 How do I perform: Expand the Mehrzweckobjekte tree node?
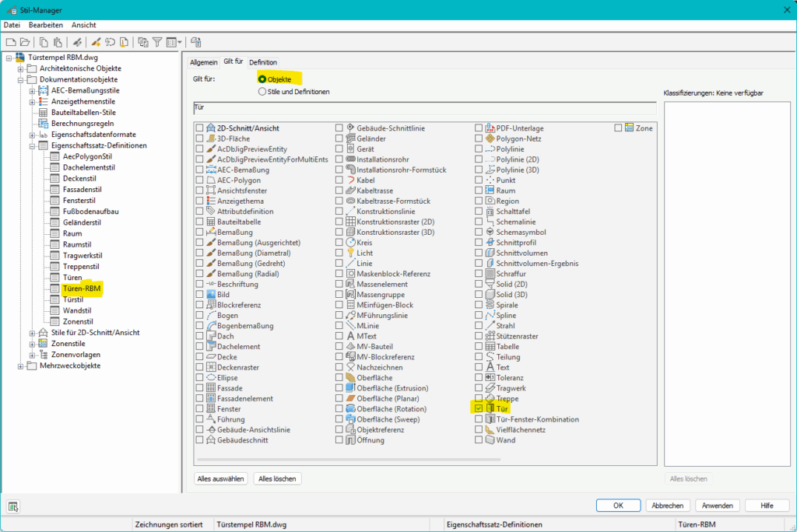[x=22, y=366]
